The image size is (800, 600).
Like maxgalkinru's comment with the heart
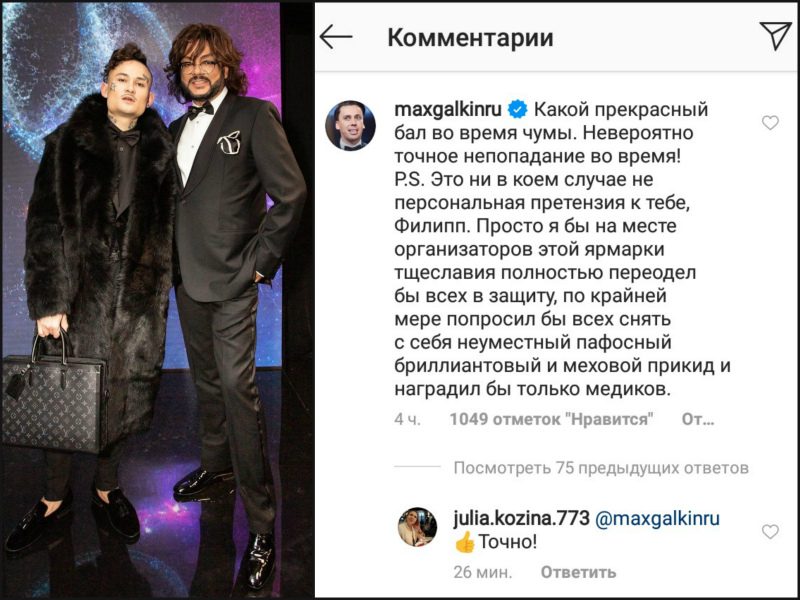[x=770, y=122]
